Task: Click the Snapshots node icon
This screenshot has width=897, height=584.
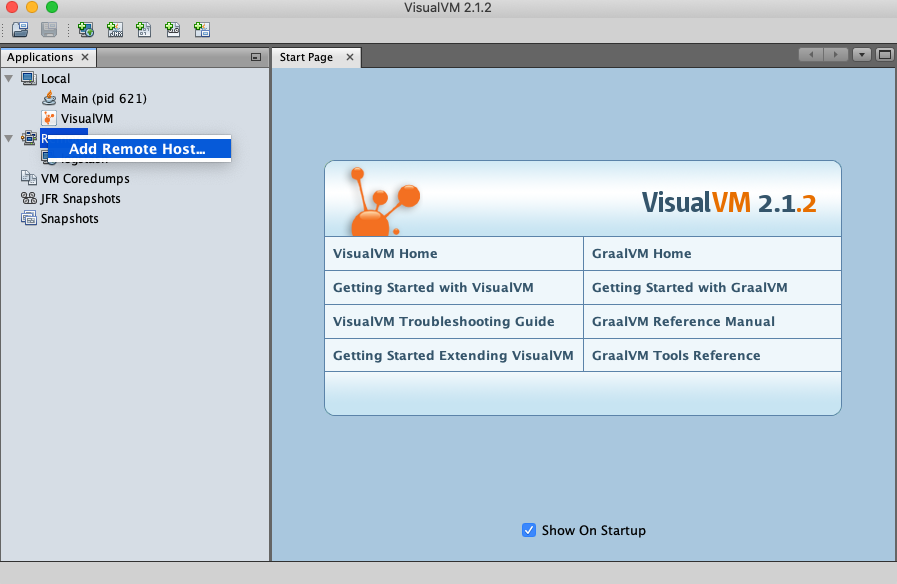Action: (x=29, y=218)
